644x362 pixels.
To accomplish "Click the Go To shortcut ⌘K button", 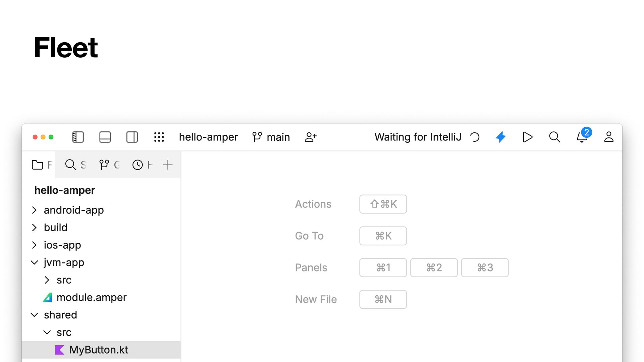I will click(383, 236).
